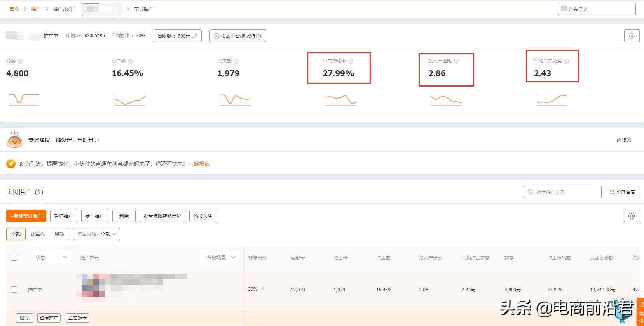Click the help icon next to 点击转化率 metric
Viewport: 644px width, 326px height.
[x=351, y=61]
